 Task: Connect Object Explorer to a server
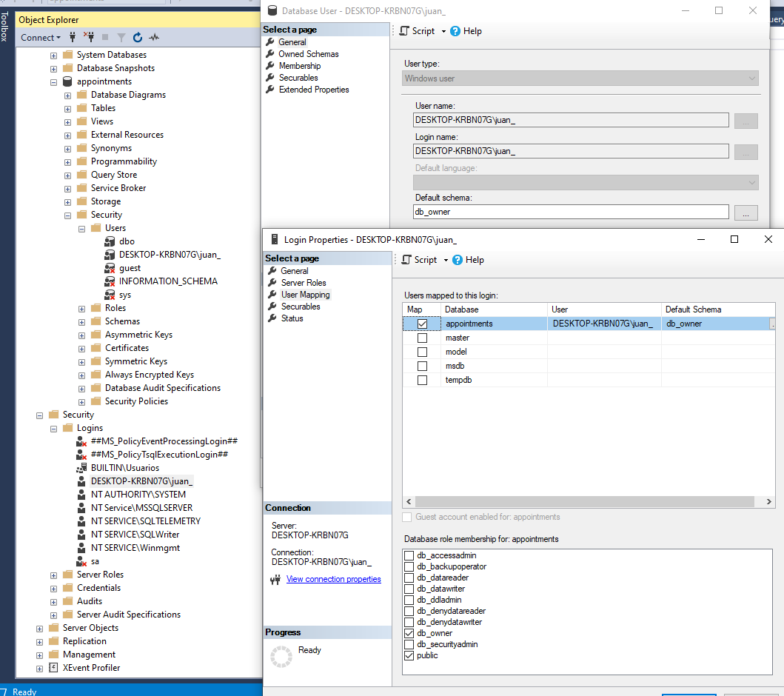click(x=73, y=37)
